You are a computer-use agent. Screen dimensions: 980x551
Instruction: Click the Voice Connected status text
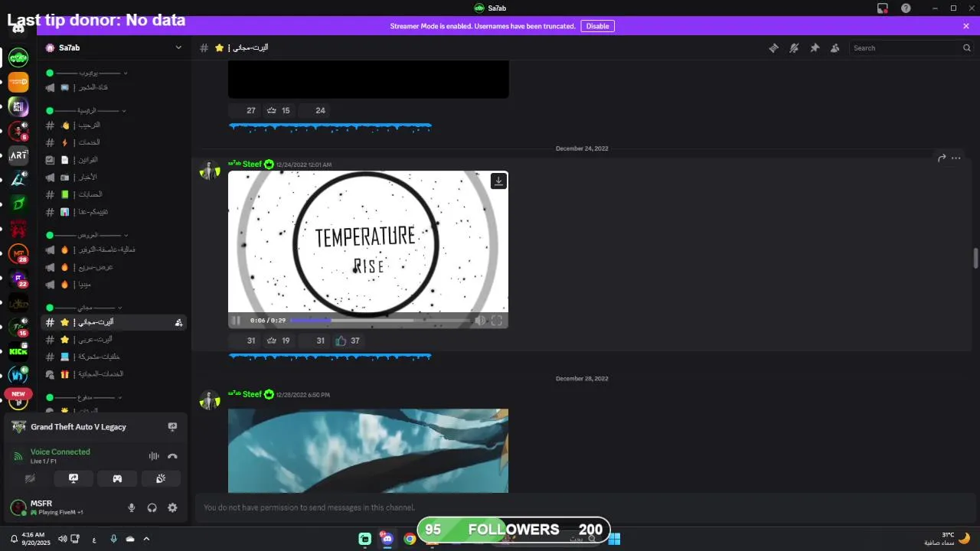tap(60, 452)
